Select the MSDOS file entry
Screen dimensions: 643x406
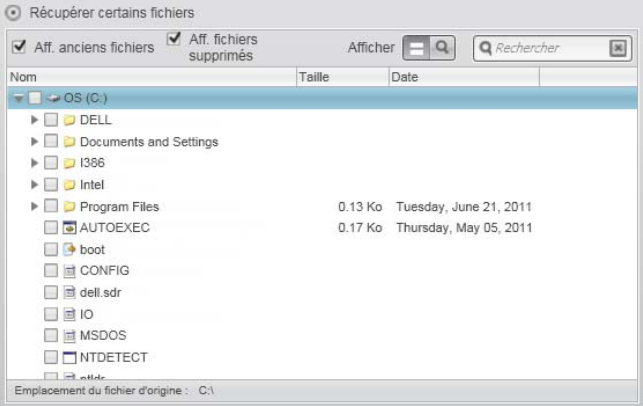(x=102, y=335)
